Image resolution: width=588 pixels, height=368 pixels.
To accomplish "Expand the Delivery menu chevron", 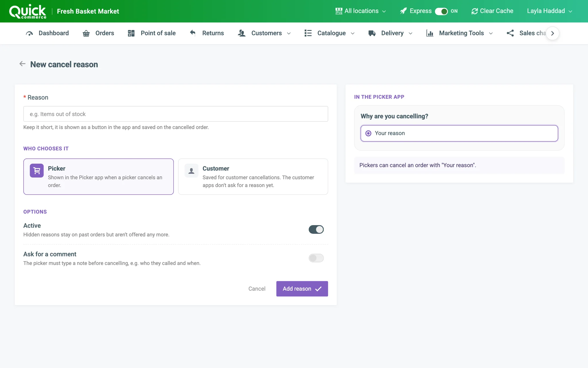I will [410, 33].
